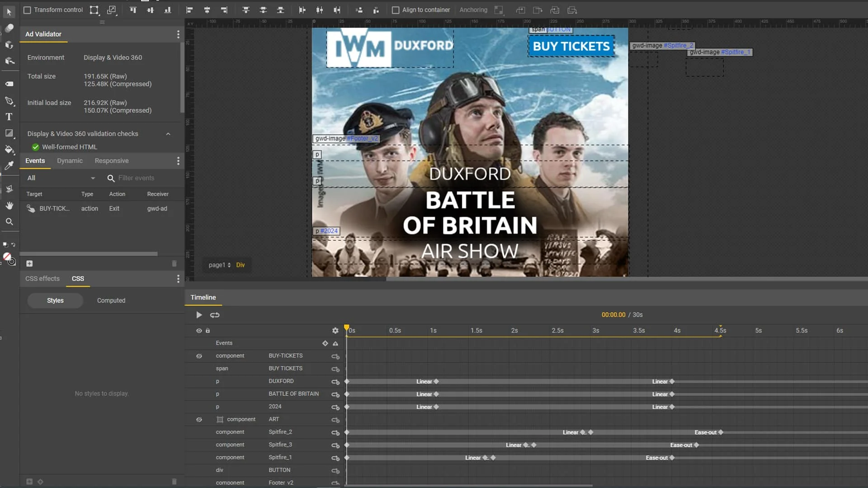Screen dimensions: 868x488
Task: Select the Shape tool
Action: pos(9,133)
